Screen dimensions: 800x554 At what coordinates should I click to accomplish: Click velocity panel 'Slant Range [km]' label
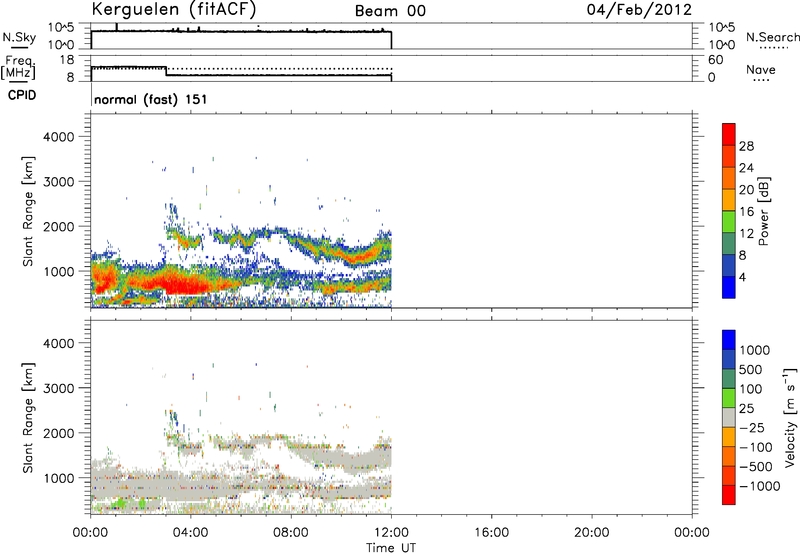pos(28,418)
